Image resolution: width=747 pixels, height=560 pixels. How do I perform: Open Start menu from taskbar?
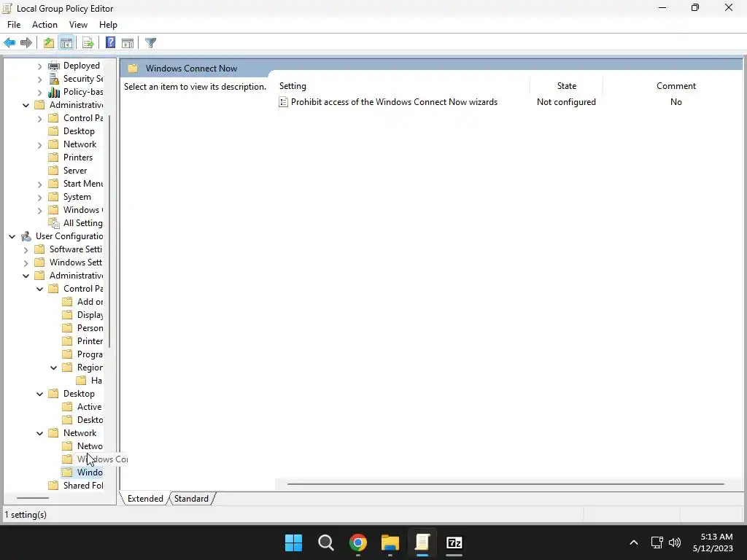(293, 542)
